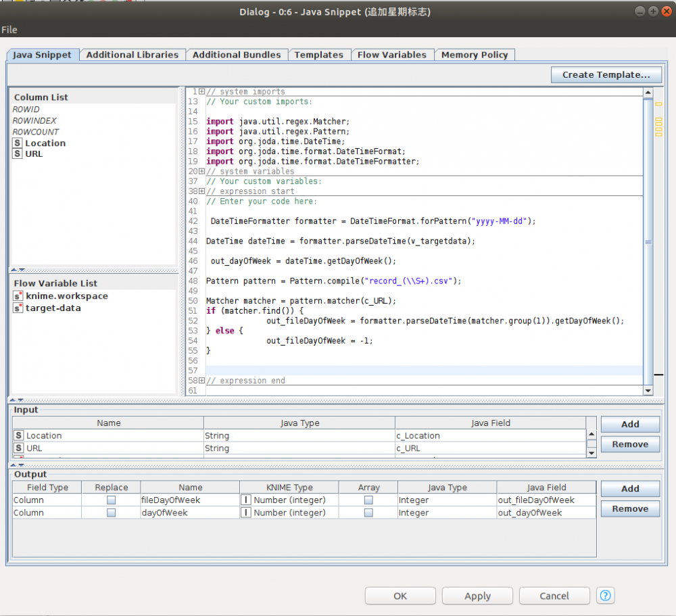This screenshot has width=676, height=616.
Task: Click integer type icon for dayOfWeek
Action: coord(246,513)
